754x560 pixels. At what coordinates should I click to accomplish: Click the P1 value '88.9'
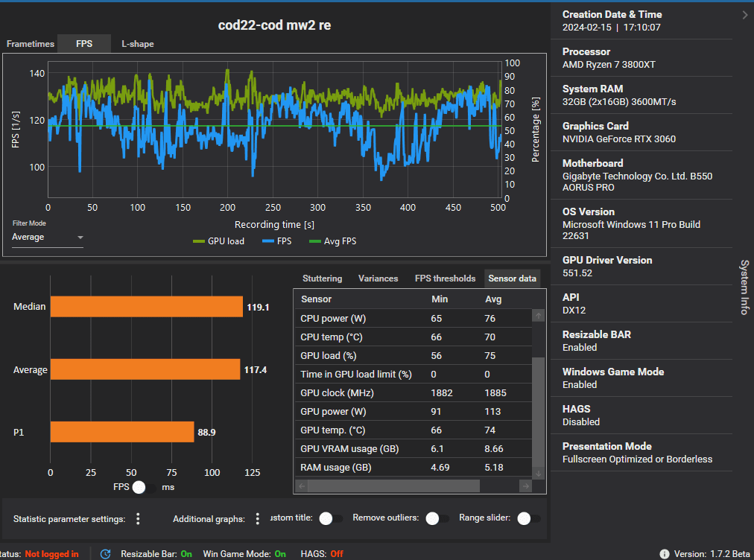[207, 432]
